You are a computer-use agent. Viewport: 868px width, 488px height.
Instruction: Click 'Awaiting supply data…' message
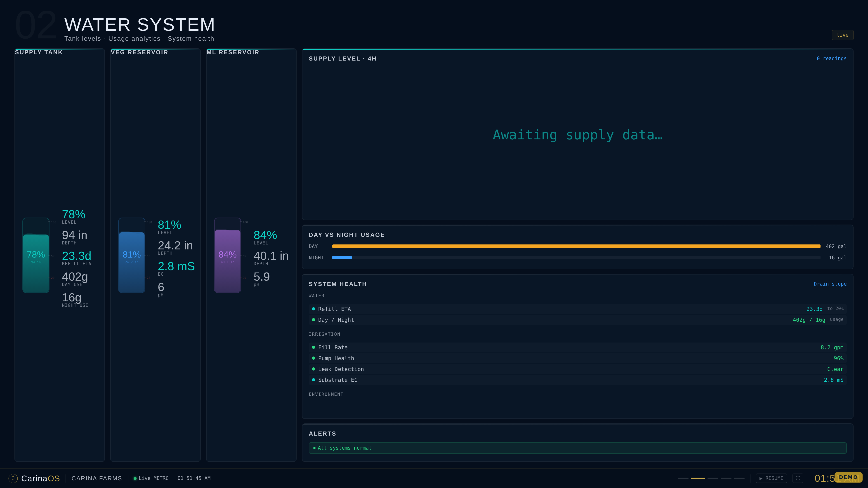click(x=578, y=135)
